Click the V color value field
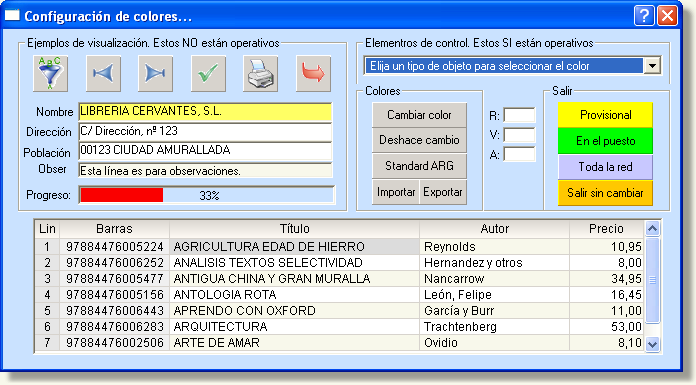This screenshot has height=385, width=696. (x=519, y=135)
